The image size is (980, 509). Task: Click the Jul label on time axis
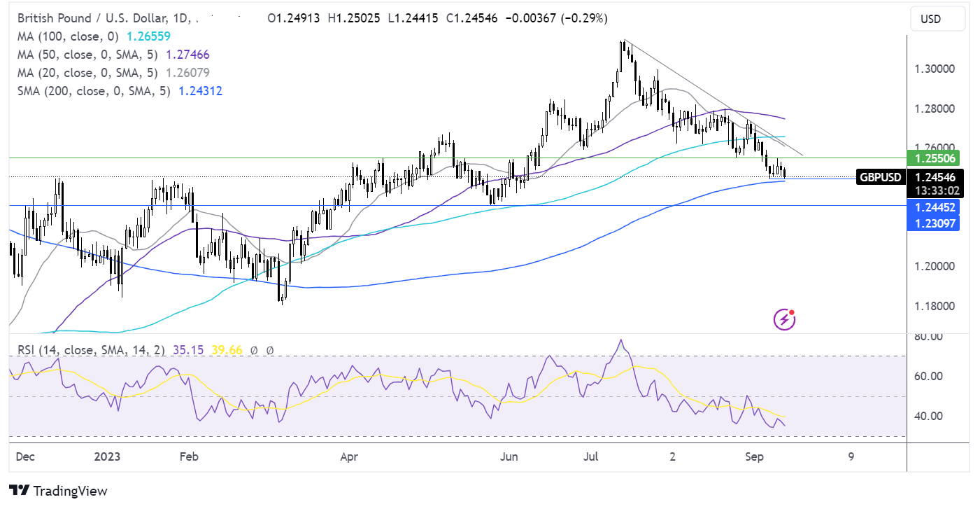tap(592, 457)
